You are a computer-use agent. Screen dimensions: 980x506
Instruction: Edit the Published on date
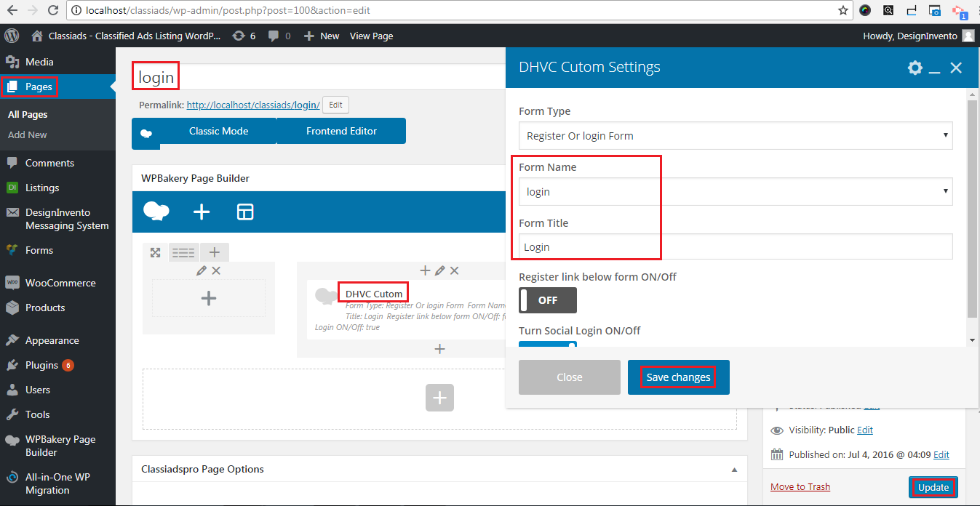pyautogui.click(x=941, y=454)
